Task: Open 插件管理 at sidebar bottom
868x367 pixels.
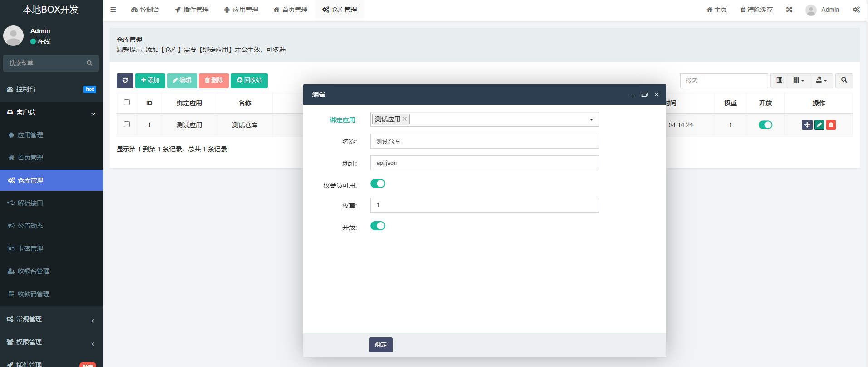Action: tap(51, 362)
